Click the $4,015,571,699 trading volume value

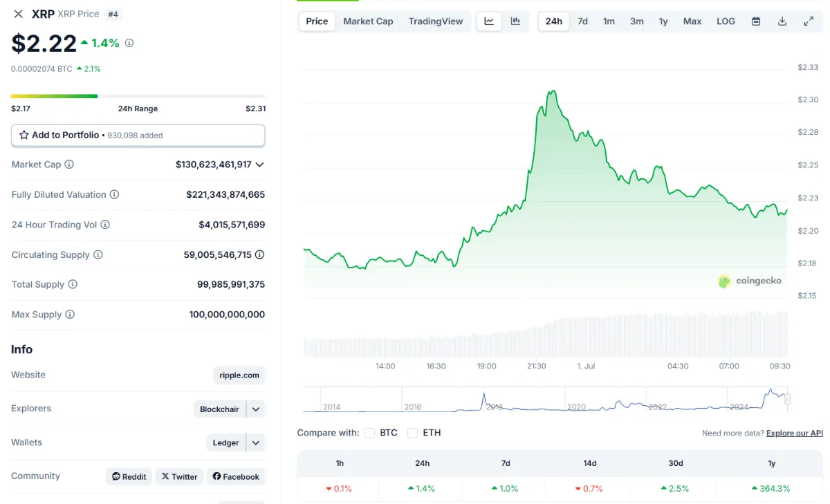pyautogui.click(x=232, y=225)
